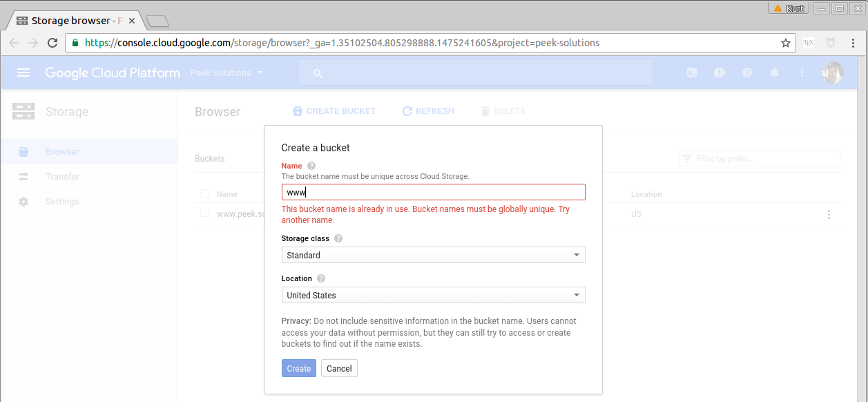Open the feedback alert icon
Image resolution: width=868 pixels, height=402 pixels.
(720, 73)
